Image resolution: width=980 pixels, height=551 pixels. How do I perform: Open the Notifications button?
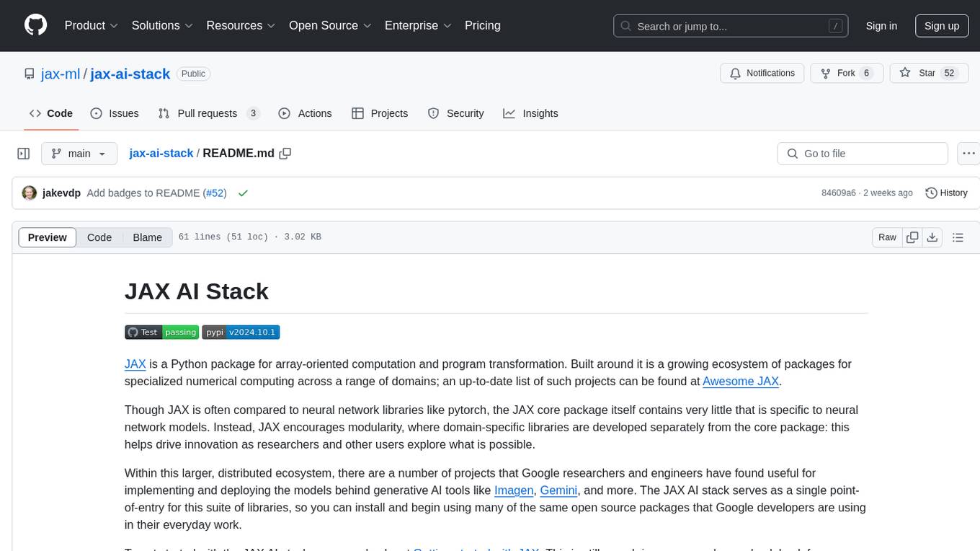click(762, 73)
